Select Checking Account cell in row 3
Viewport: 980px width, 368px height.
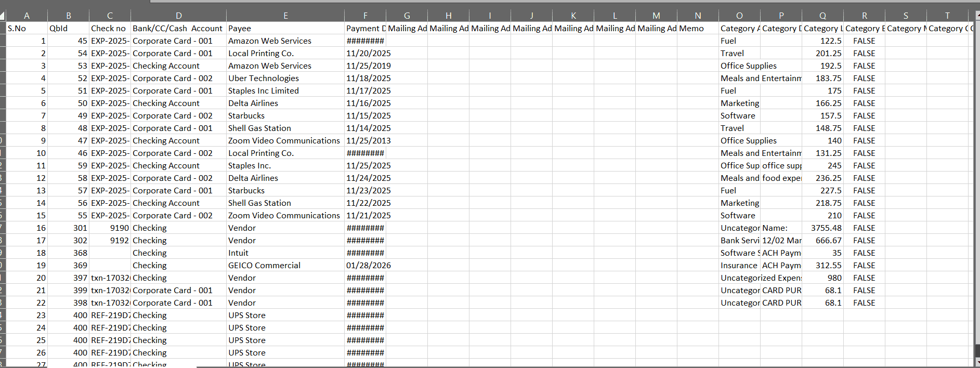[x=178, y=65]
